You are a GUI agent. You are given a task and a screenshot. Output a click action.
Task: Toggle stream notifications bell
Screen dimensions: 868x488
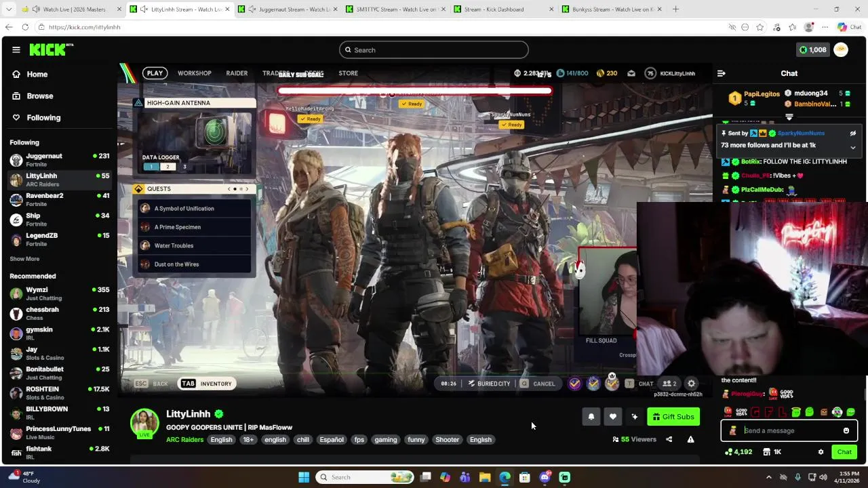[x=591, y=417]
